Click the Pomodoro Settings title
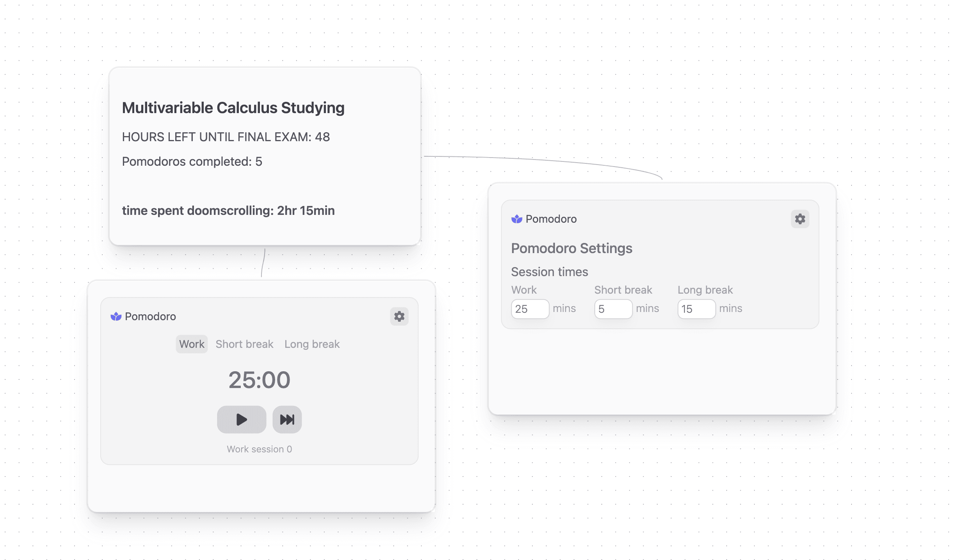953x560 pixels. point(571,248)
